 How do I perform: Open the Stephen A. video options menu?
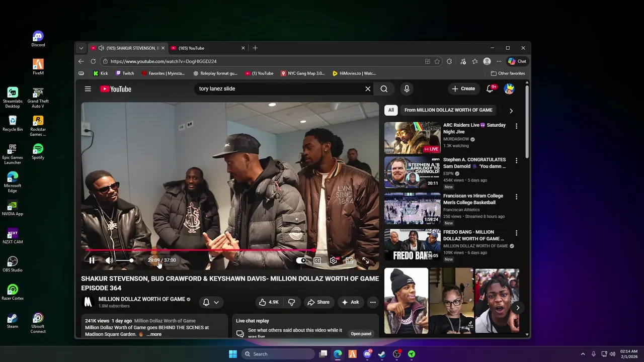click(x=516, y=161)
